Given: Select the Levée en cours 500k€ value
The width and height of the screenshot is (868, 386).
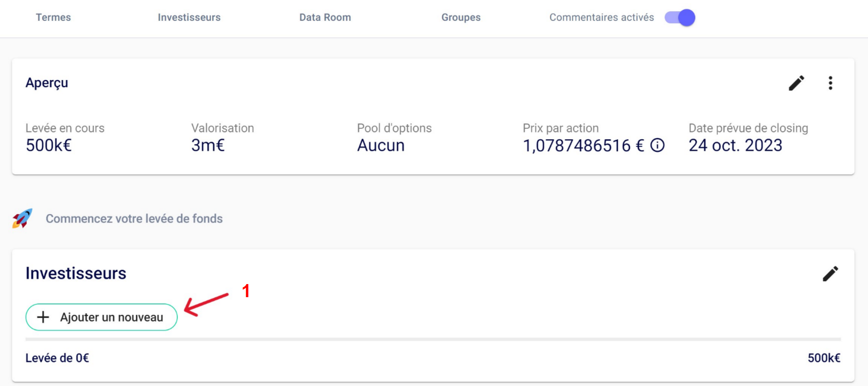Looking at the screenshot, I should 49,145.
